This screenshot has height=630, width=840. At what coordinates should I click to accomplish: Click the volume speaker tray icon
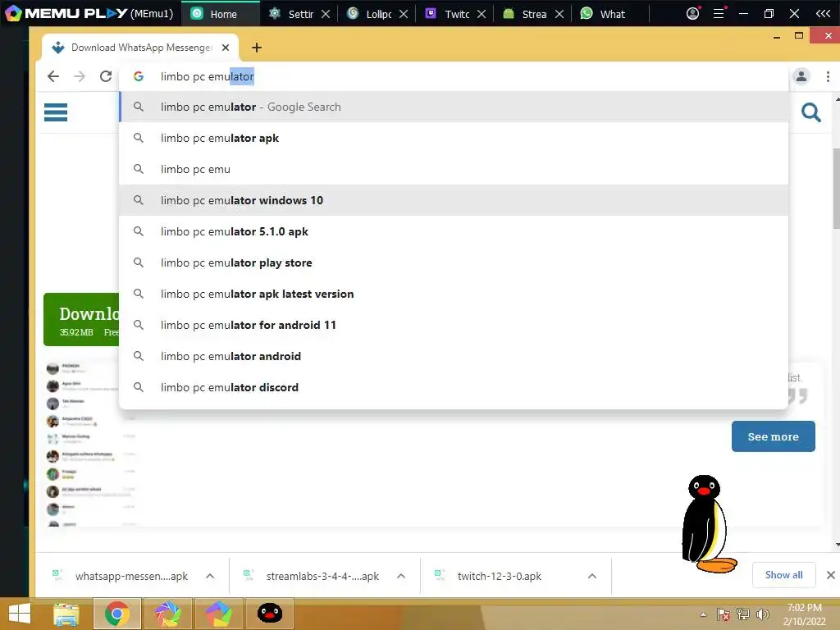click(762, 614)
